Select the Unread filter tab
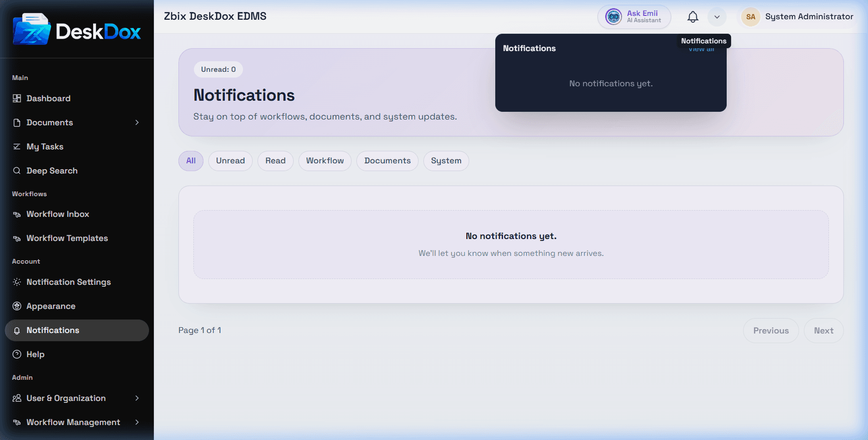This screenshot has height=440, width=868. (x=231, y=161)
